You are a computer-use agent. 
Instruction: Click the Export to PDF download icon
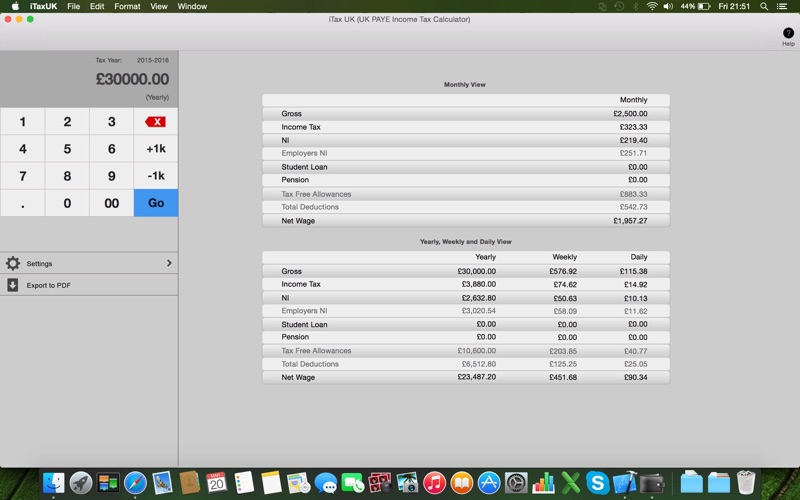[x=13, y=285]
